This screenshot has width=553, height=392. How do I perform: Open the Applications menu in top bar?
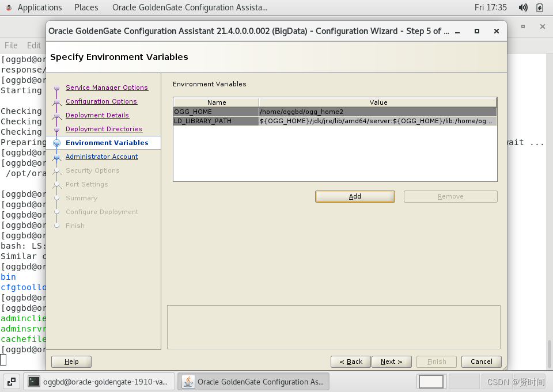pyautogui.click(x=40, y=7)
